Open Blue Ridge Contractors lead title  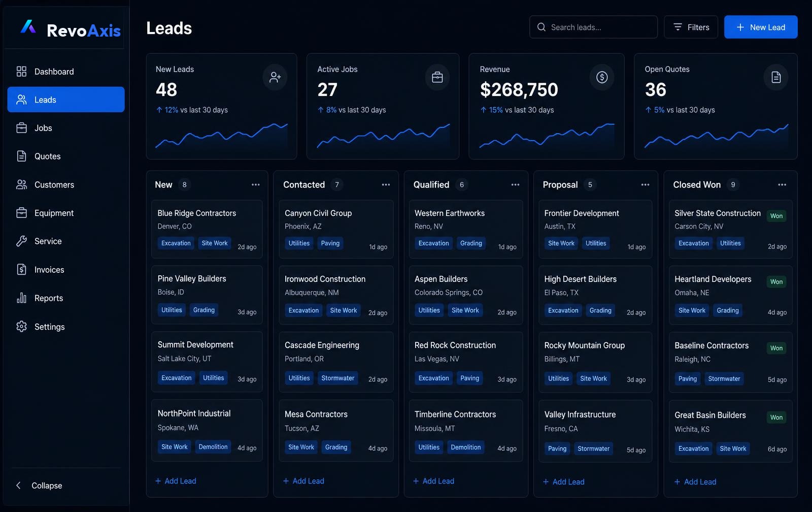click(197, 213)
